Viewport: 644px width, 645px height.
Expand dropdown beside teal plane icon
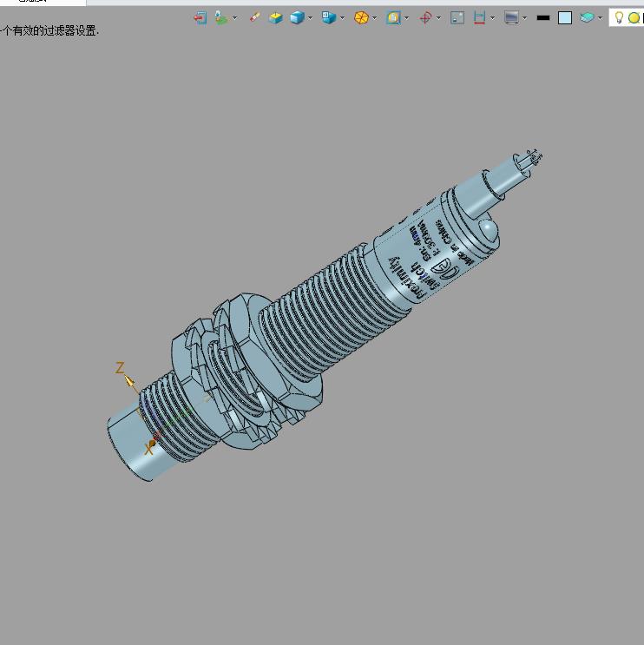point(600,18)
